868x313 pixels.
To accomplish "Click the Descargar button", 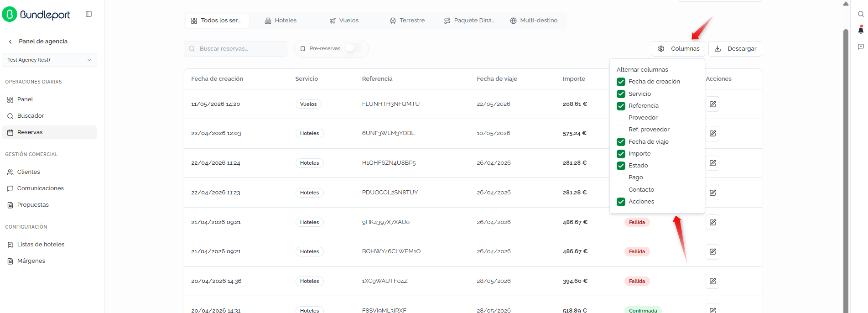I will pos(735,49).
